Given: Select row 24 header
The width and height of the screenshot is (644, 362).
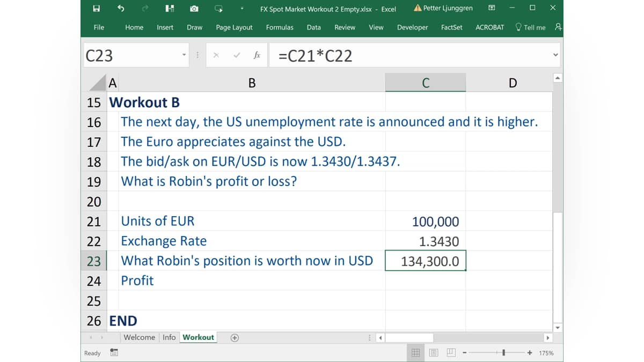Looking at the screenshot, I should pyautogui.click(x=94, y=280).
